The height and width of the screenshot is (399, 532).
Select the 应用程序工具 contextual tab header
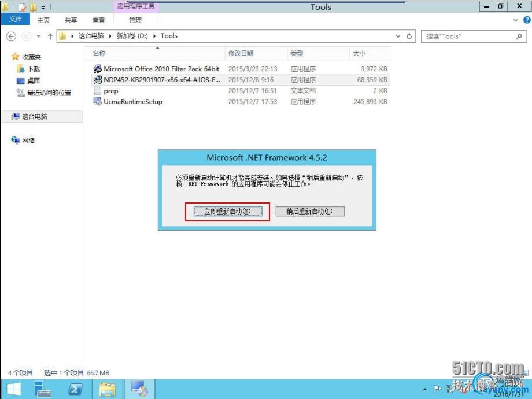(136, 6)
